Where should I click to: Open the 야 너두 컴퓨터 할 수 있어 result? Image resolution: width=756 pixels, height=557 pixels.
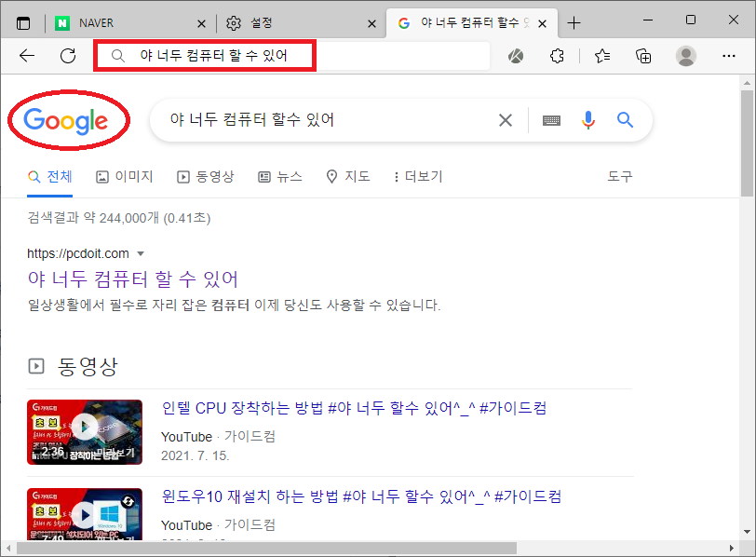(133, 279)
